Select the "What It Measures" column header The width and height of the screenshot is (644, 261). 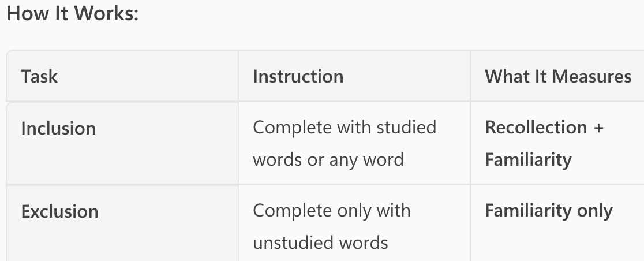[x=558, y=76]
